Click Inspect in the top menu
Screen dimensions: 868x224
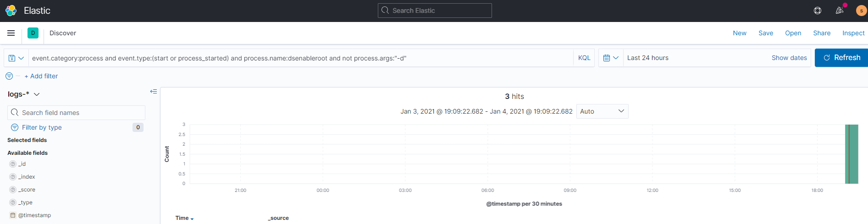(x=853, y=33)
